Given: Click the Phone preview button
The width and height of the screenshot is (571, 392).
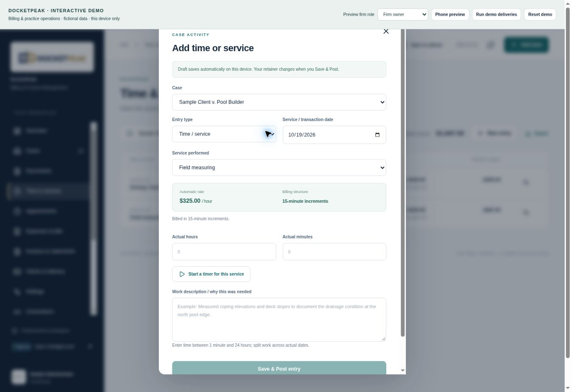Looking at the screenshot, I should click(450, 14).
